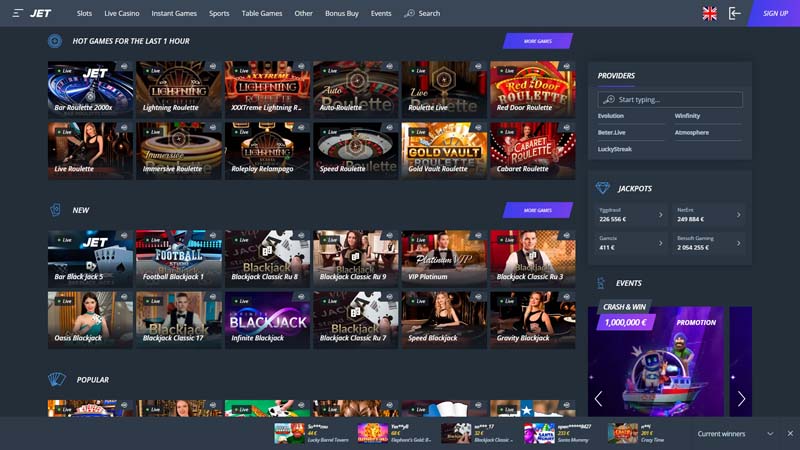Click the corner icon on Bar Roulette 2000x
800x450 pixels.
(x=124, y=66)
